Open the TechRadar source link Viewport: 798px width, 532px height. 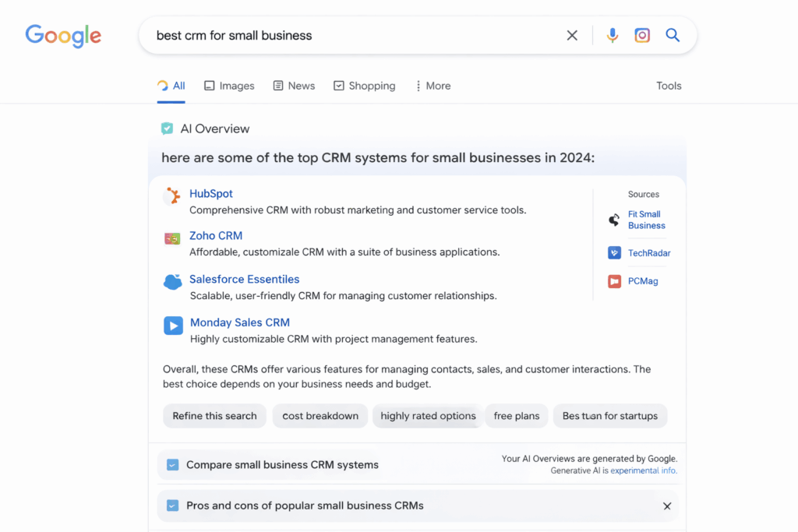click(x=648, y=253)
